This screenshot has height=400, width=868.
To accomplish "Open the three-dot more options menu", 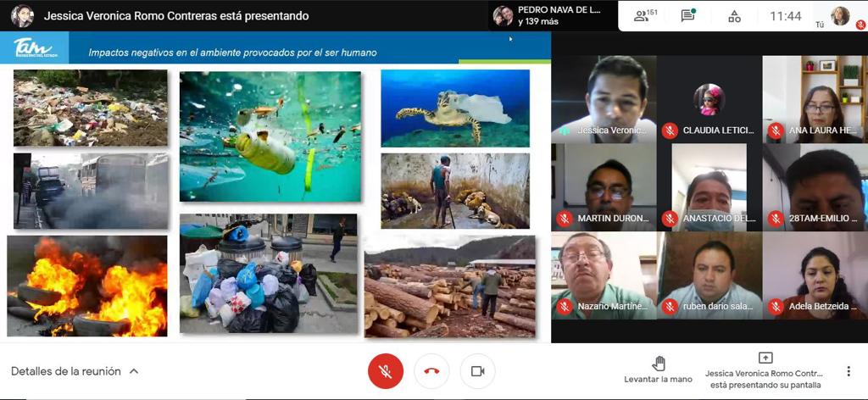I will tap(848, 371).
